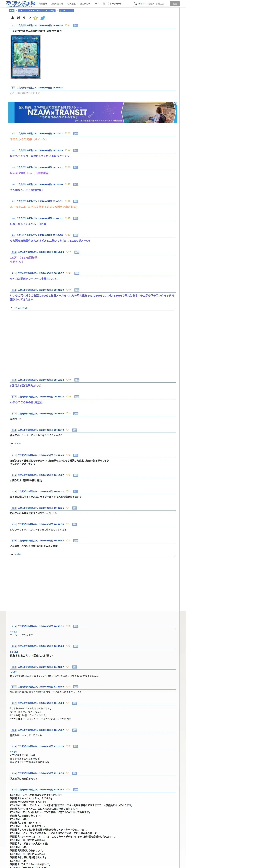Add thread to favorites with the star icon

(35, 18)
